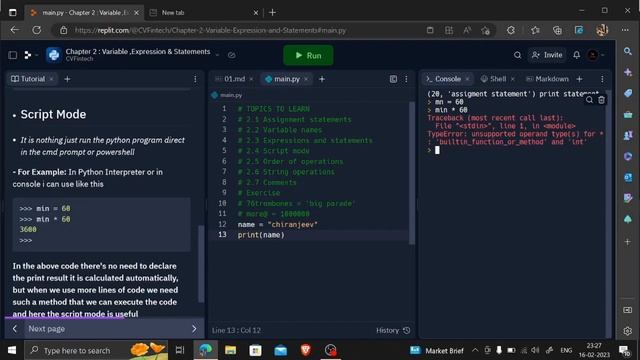Show hidden system tray icons
The width and height of the screenshot is (640, 360).
click(x=475, y=350)
